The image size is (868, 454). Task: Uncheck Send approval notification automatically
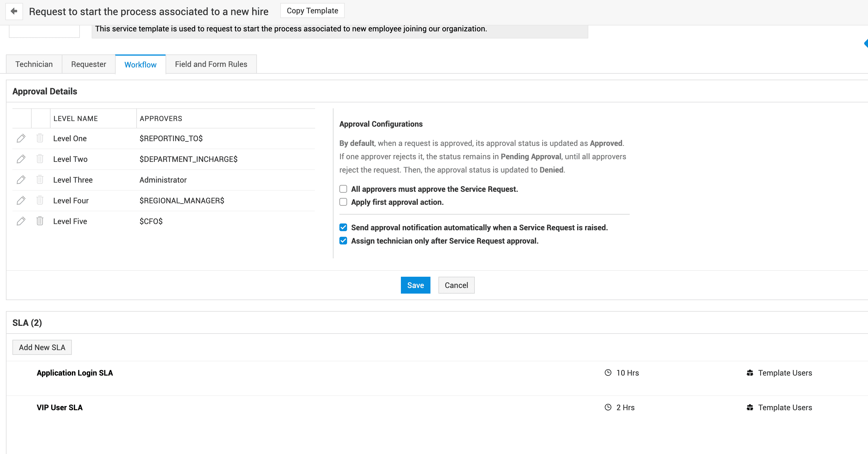point(343,227)
